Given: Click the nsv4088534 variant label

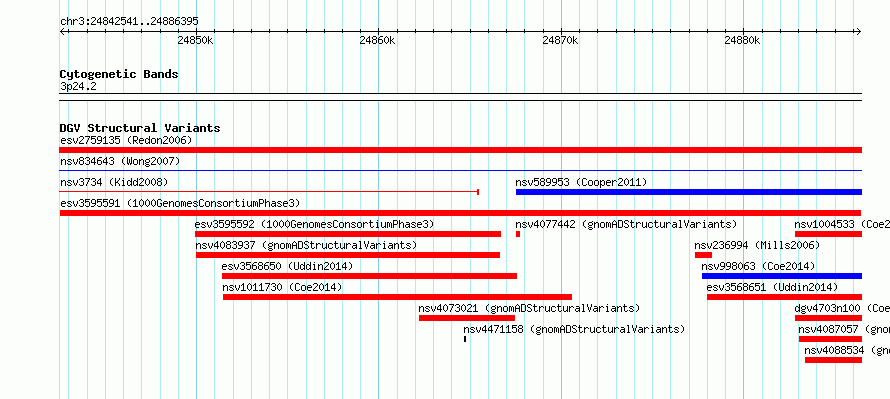Looking at the screenshot, I should pos(847,350).
